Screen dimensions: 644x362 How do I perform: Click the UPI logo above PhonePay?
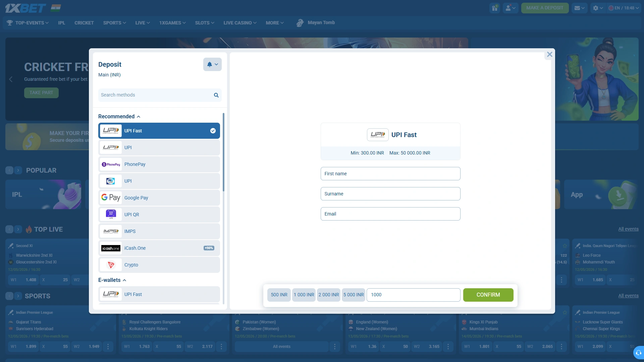pyautogui.click(x=111, y=147)
